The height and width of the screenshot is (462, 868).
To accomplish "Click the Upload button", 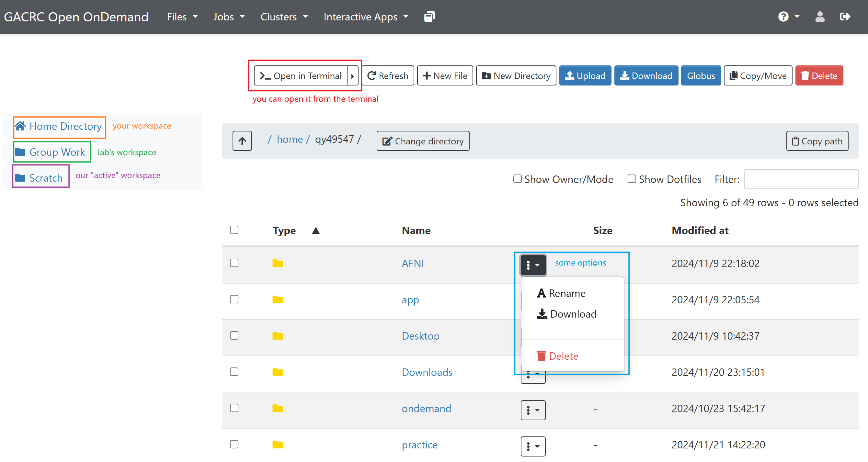I will coord(585,76).
